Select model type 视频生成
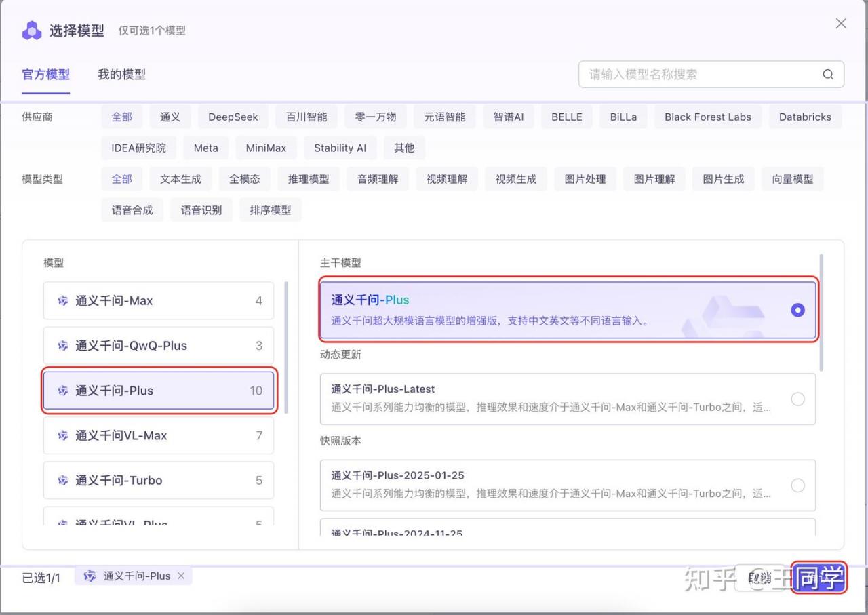 point(516,179)
